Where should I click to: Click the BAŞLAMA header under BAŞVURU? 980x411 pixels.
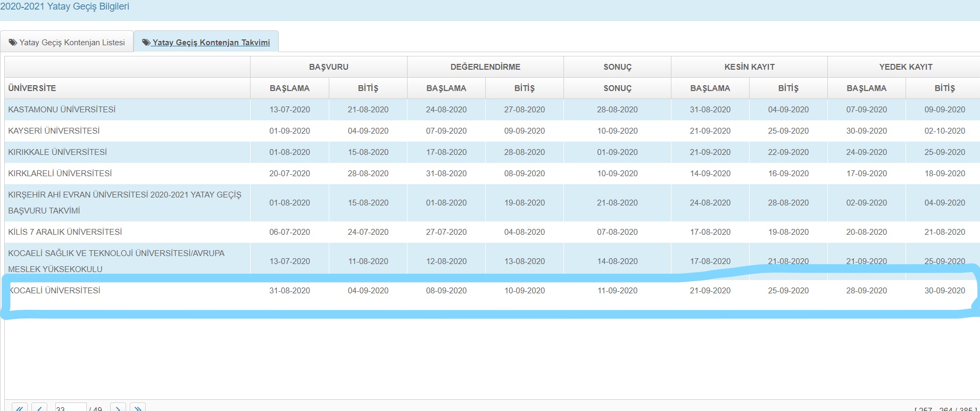289,88
